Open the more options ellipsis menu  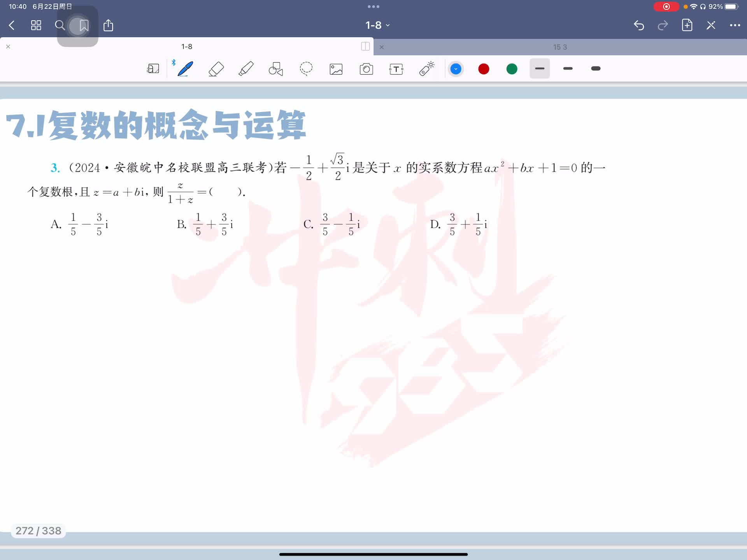click(x=735, y=25)
